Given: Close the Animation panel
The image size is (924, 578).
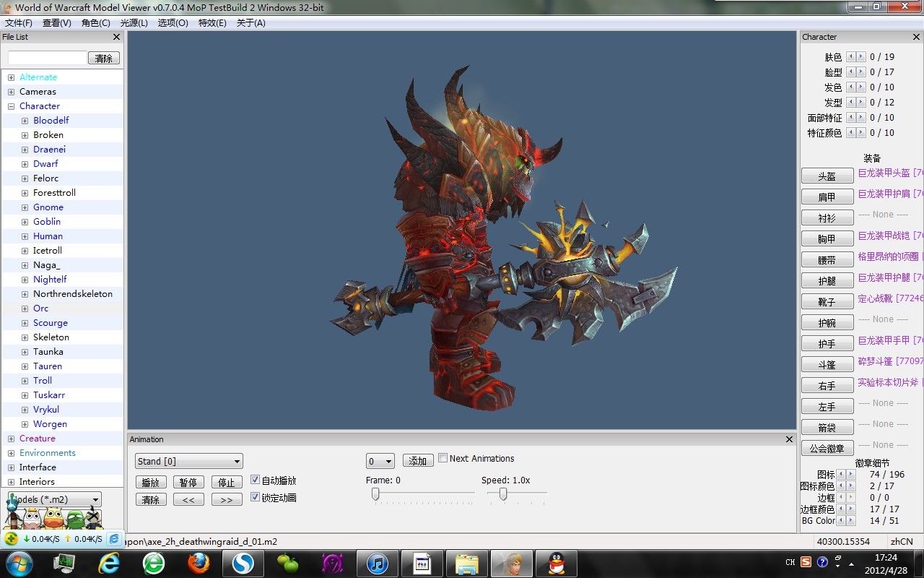Looking at the screenshot, I should click(789, 439).
